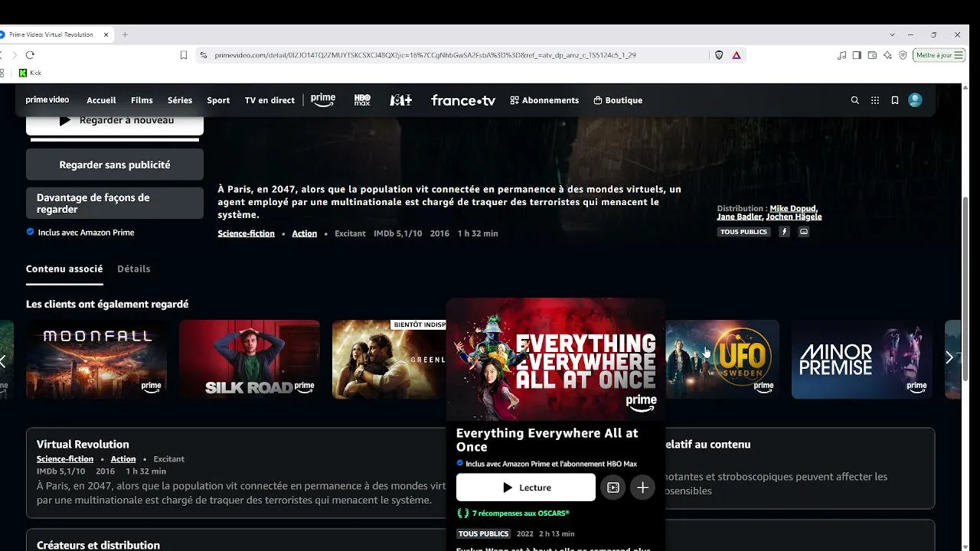Open the Moonfall thumbnail
980x551 pixels.
pos(96,360)
